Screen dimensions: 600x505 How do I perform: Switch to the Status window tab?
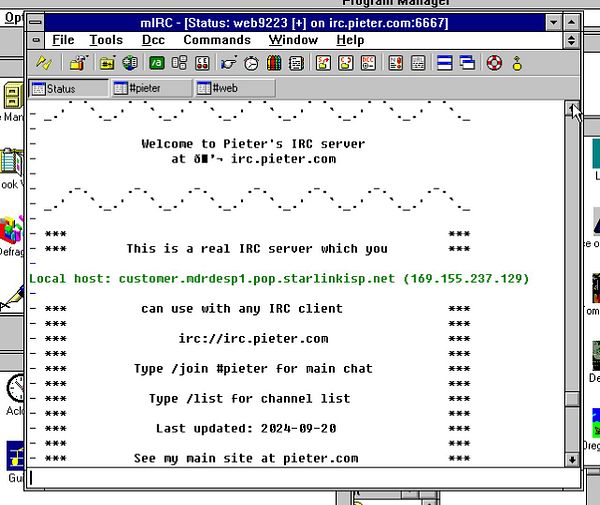[x=68, y=88]
